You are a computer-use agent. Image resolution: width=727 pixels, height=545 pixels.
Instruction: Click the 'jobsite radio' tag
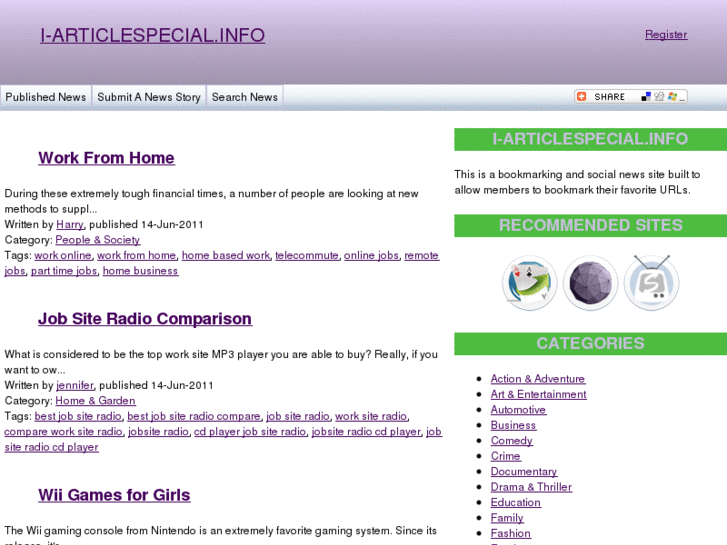click(159, 432)
